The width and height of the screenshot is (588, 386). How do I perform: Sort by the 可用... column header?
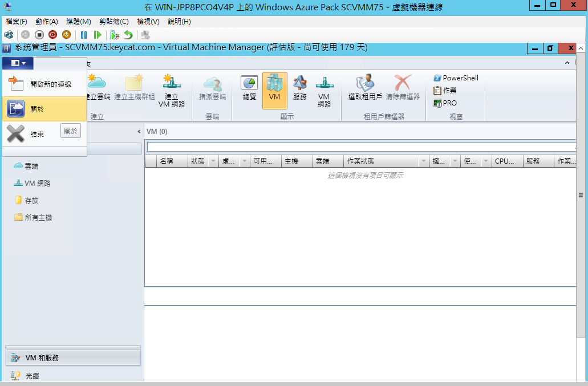coord(266,161)
